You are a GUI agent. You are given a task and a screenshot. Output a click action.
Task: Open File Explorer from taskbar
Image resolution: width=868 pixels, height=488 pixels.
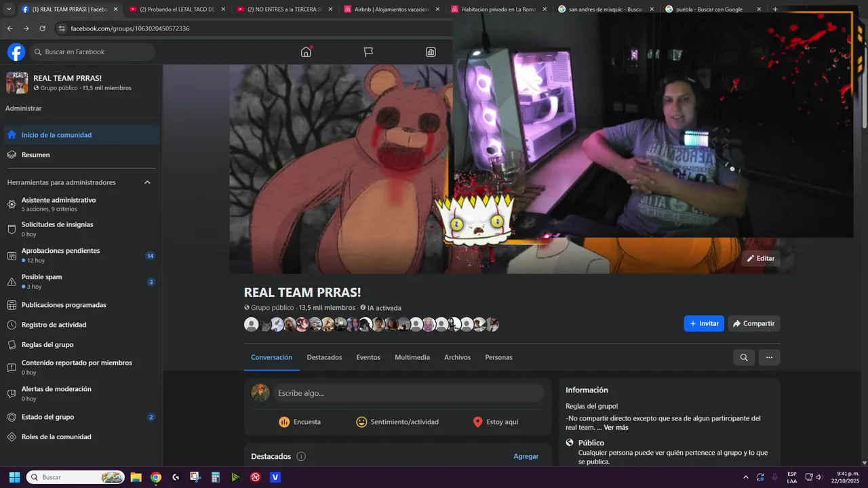click(136, 477)
